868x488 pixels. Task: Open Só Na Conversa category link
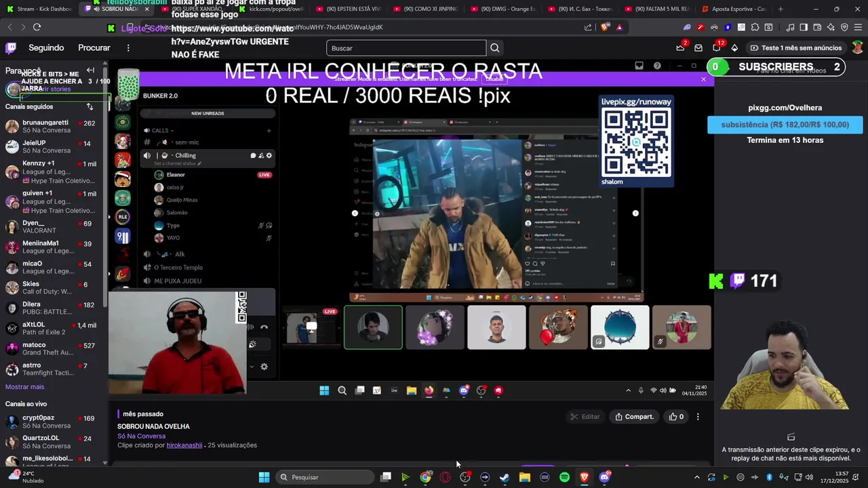[141, 436]
